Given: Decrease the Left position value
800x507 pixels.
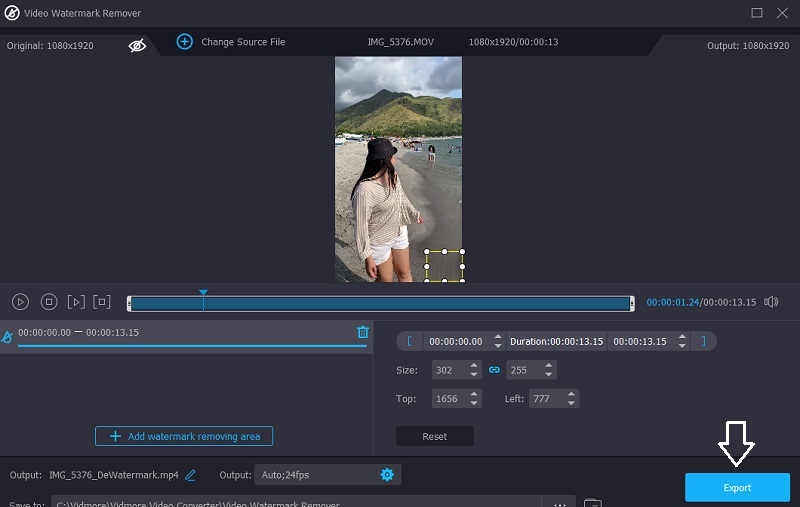Looking at the screenshot, I should tap(571, 403).
